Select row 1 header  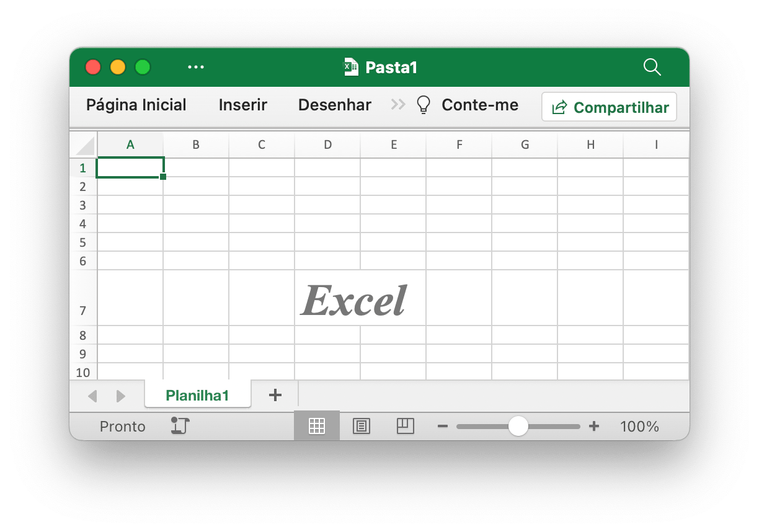tap(83, 167)
